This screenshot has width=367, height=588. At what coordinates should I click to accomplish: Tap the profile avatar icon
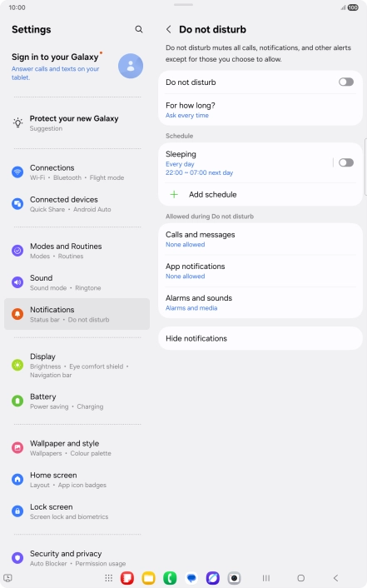point(131,66)
